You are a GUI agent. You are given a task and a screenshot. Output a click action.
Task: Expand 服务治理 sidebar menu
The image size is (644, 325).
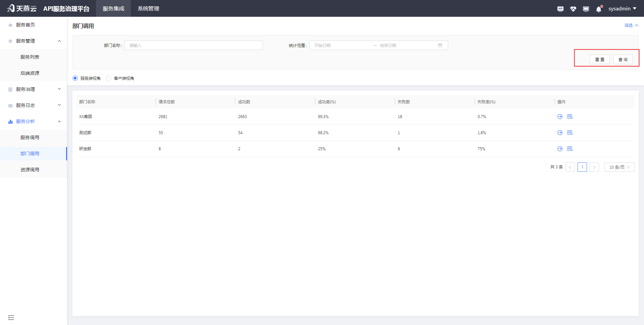click(34, 89)
